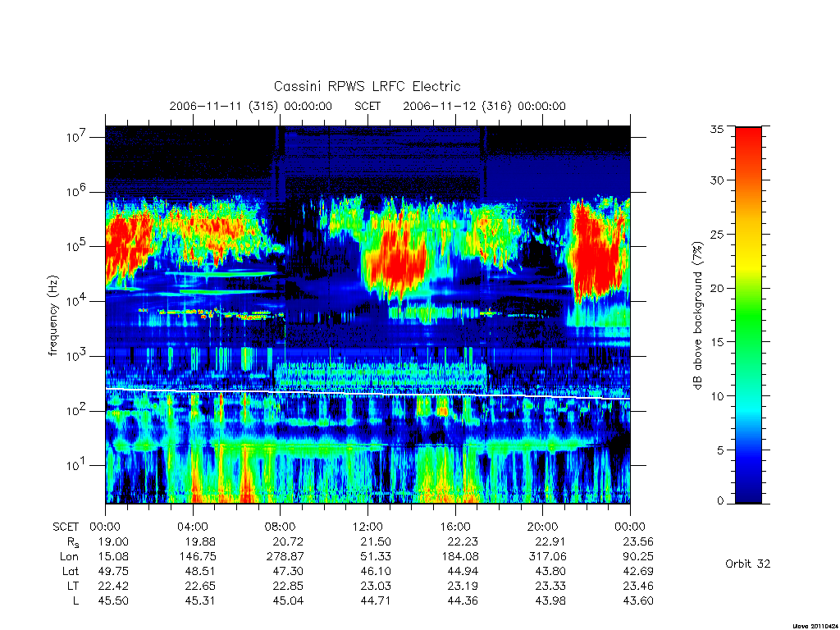Click the 10^1 frequency tick label
The image size is (840, 630).
pyautogui.click(x=77, y=464)
